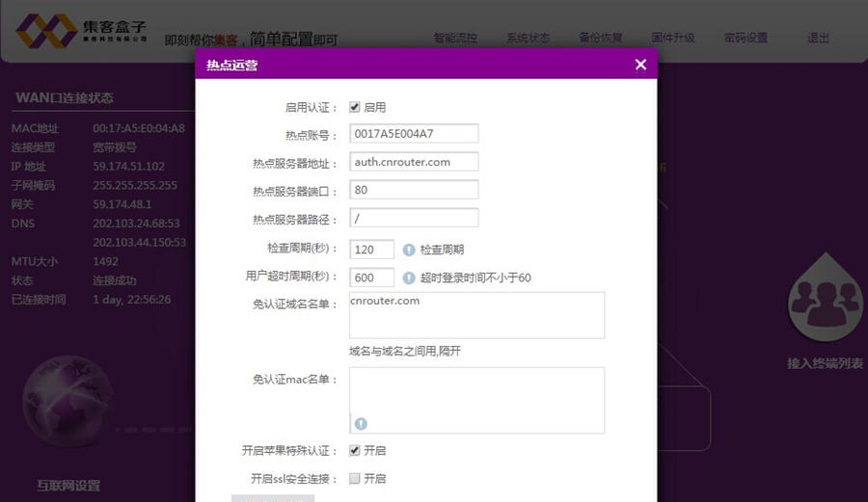Open 智能流控 in the top menu
This screenshot has width=868, height=502.
455,38
